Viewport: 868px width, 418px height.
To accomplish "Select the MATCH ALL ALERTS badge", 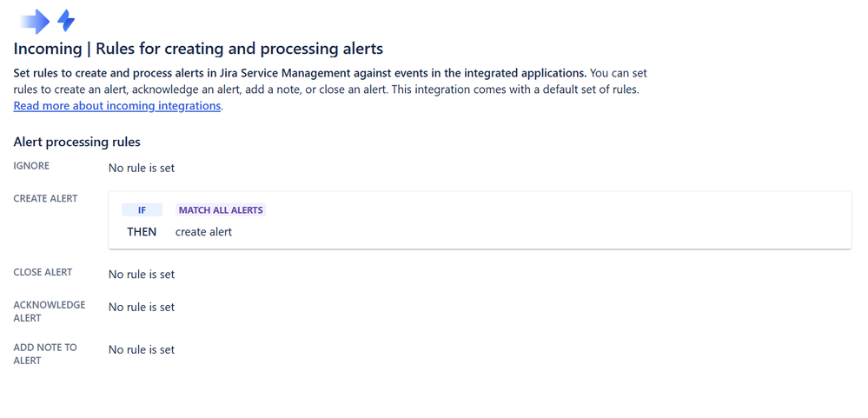I will 221,209.
